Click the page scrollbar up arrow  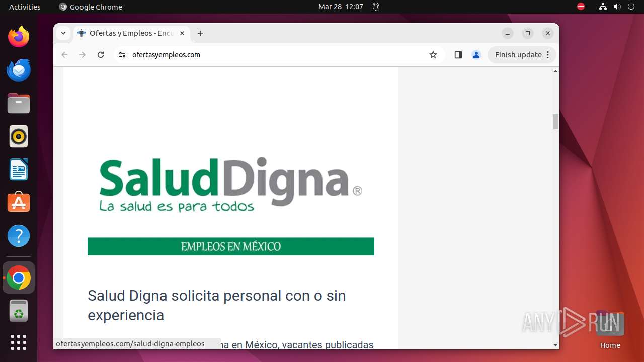pyautogui.click(x=555, y=71)
